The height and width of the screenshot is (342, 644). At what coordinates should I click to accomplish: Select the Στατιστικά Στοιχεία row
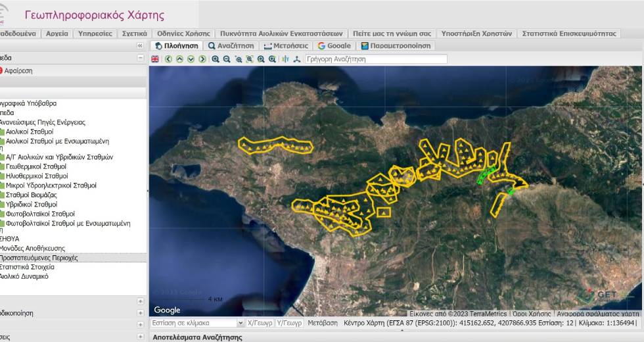pos(27,267)
